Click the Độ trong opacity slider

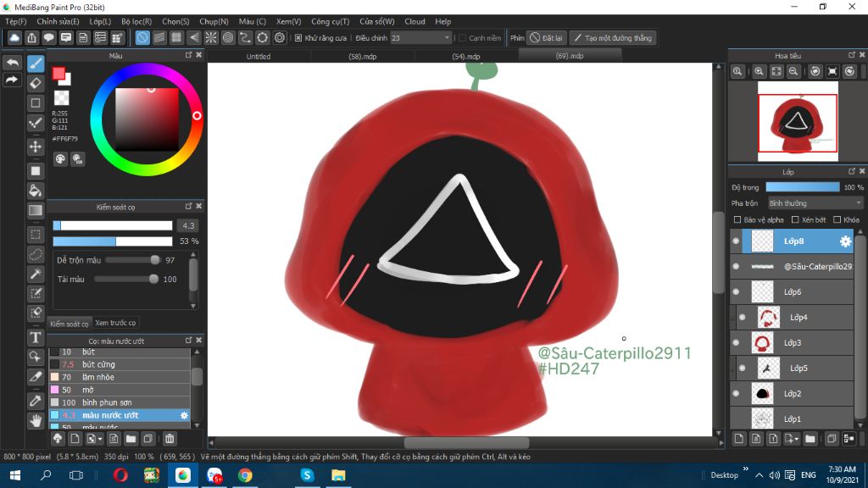click(803, 187)
